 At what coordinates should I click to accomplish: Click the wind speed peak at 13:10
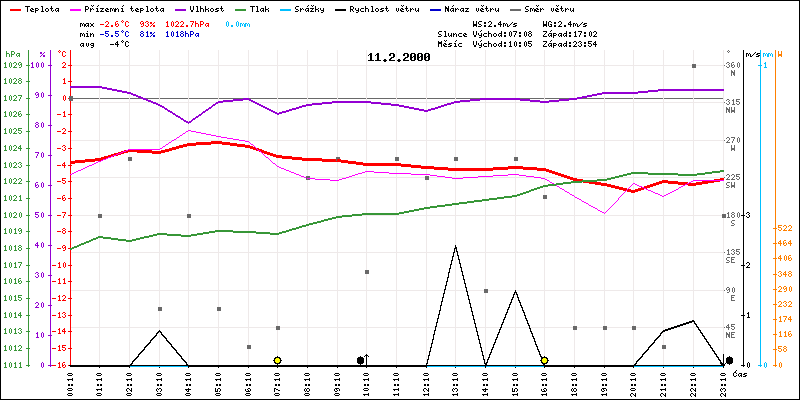pos(455,246)
